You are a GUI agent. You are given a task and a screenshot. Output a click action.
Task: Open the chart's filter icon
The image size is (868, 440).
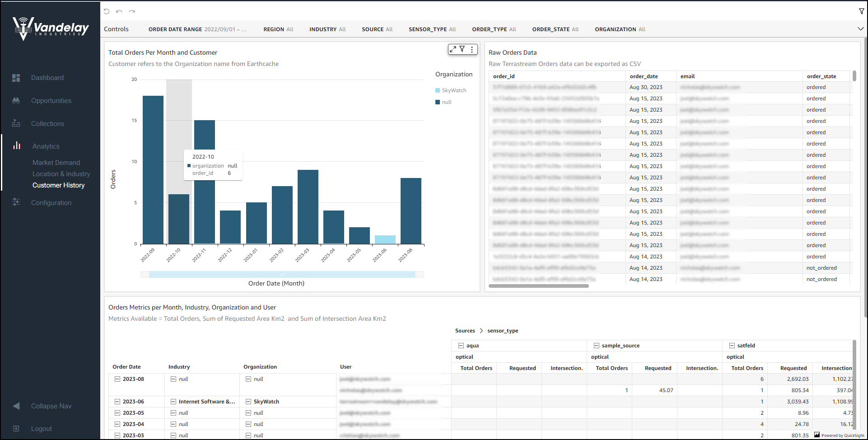coord(462,49)
